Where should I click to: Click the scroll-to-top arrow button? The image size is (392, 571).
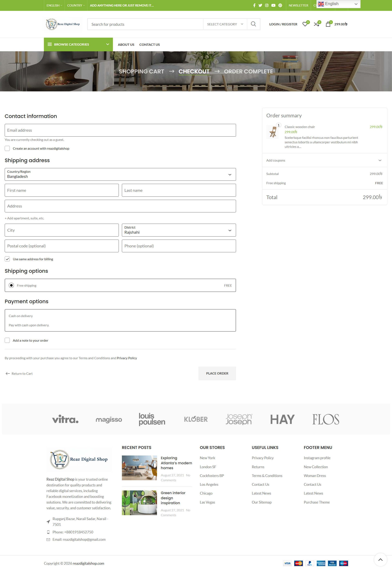pos(380,559)
